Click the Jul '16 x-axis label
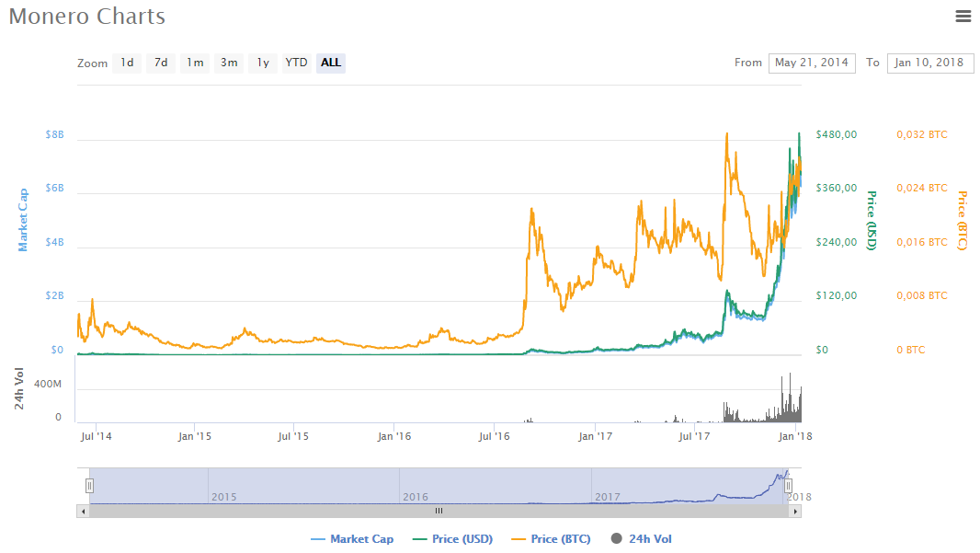This screenshot has width=980, height=553. pos(494,436)
